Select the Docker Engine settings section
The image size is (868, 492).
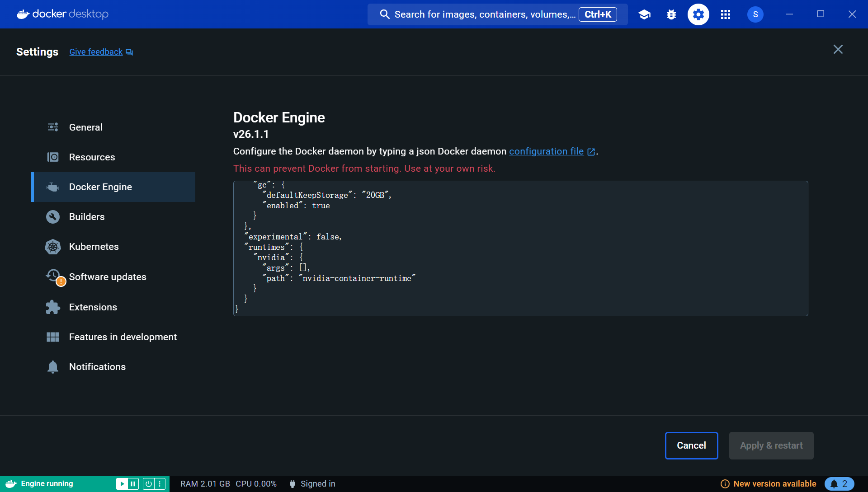113,187
